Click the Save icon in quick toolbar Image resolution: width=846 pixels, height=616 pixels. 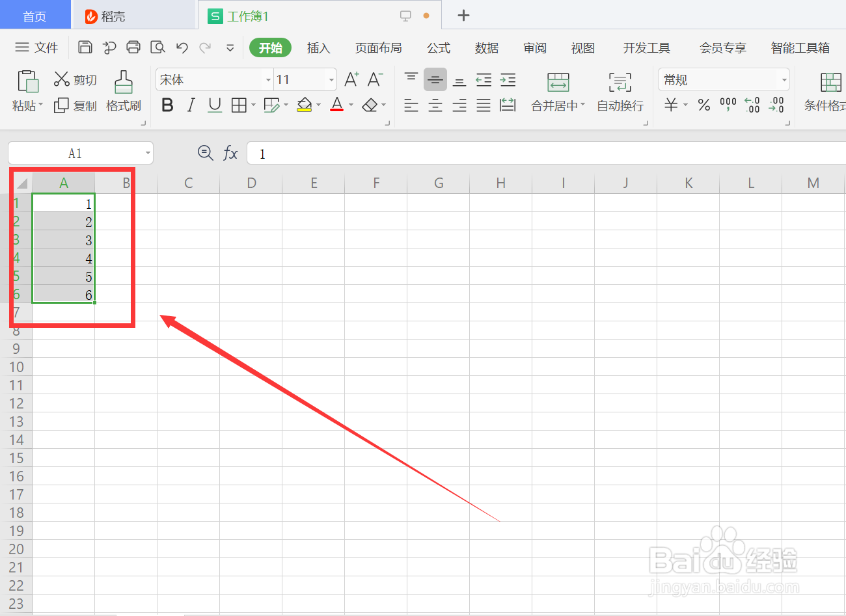(85, 47)
